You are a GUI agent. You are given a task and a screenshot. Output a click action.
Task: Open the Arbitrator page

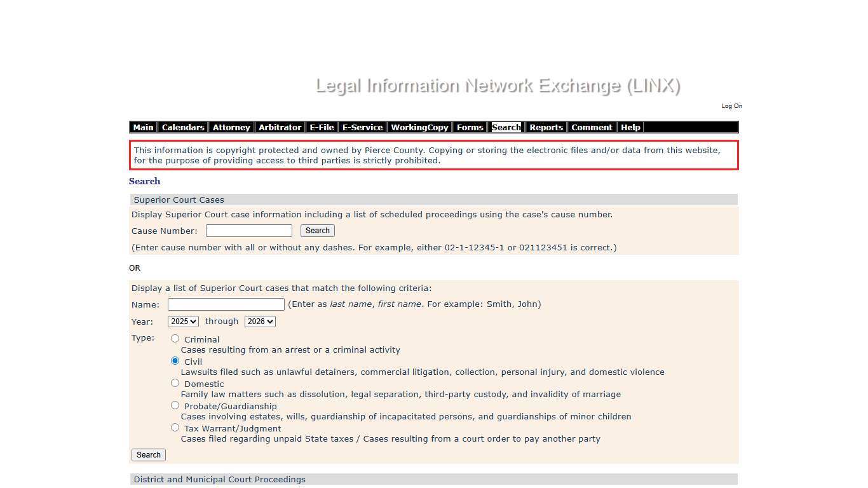point(280,127)
